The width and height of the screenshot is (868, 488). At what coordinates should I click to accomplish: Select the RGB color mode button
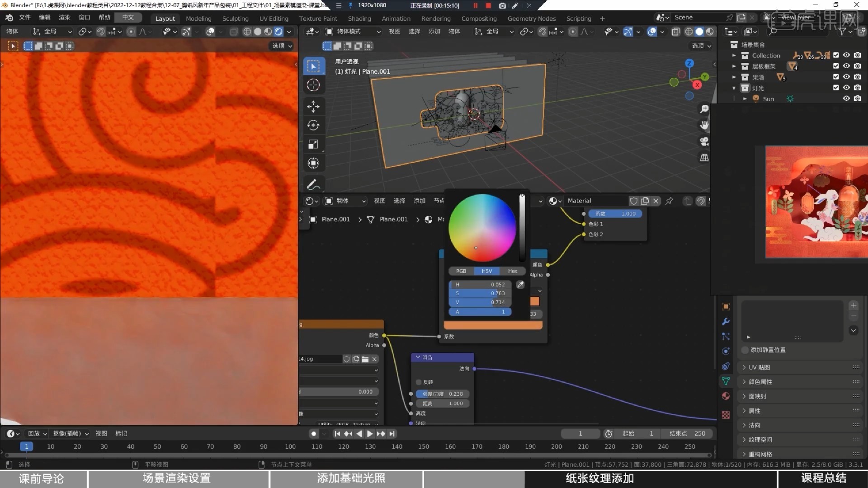pyautogui.click(x=461, y=271)
